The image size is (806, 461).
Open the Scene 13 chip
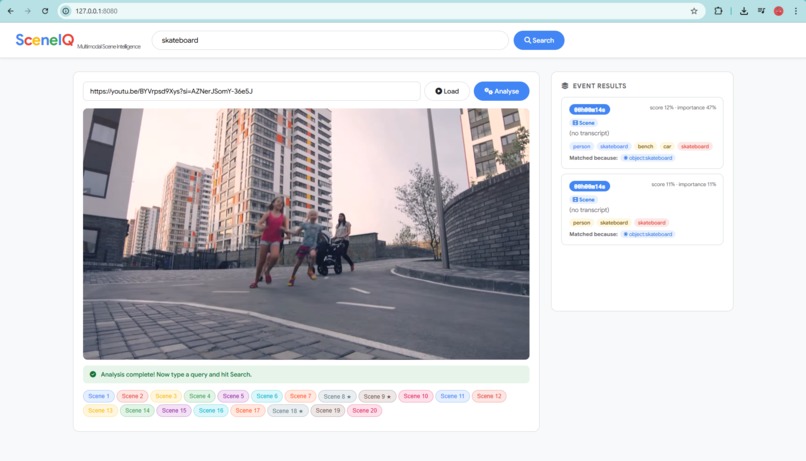point(100,411)
